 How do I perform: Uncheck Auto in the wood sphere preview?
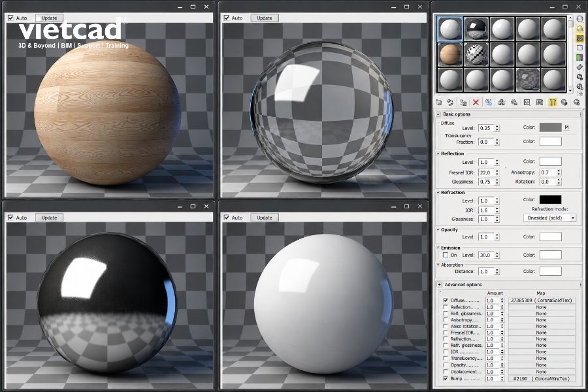click(11, 18)
